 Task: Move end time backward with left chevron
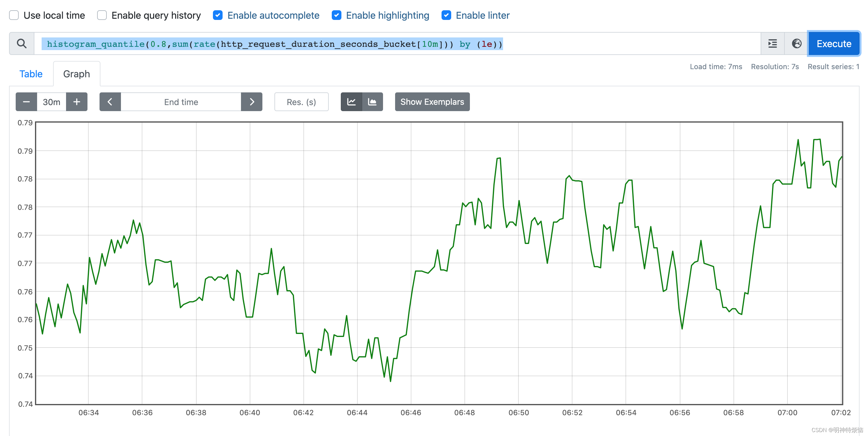pos(110,101)
